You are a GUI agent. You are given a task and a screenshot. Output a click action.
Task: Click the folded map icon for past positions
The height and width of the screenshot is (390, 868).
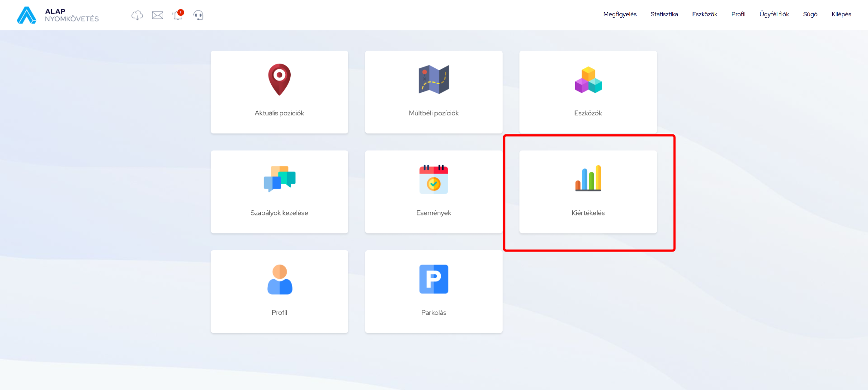tap(434, 80)
